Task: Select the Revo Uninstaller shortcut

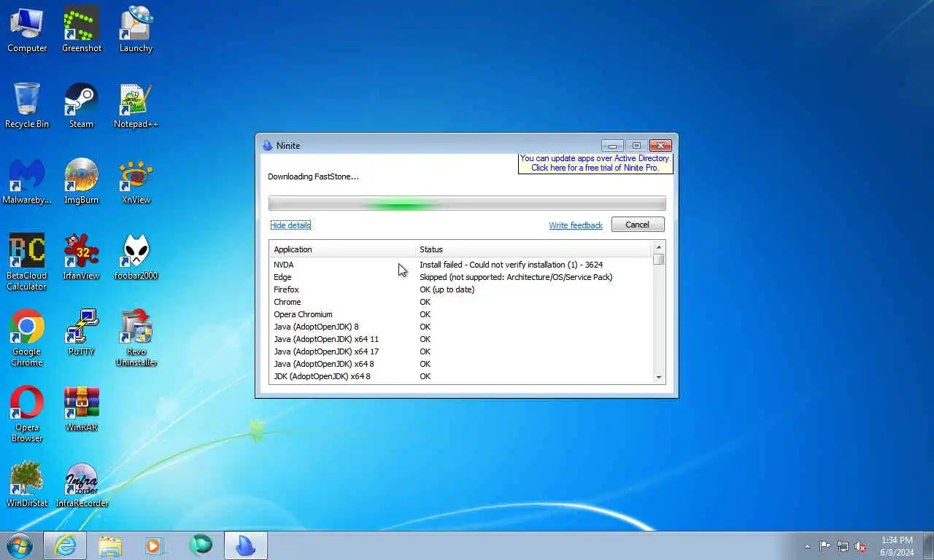Action: (x=136, y=338)
